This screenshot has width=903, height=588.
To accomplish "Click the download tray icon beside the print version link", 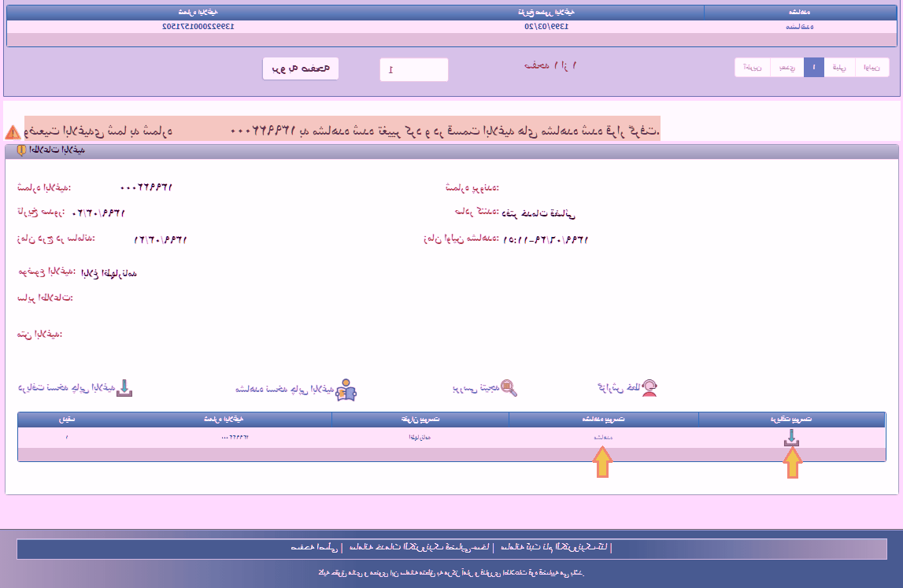I will [x=125, y=388].
